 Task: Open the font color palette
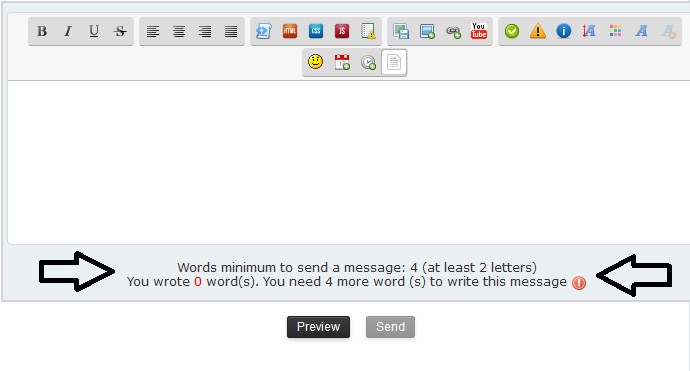click(615, 31)
